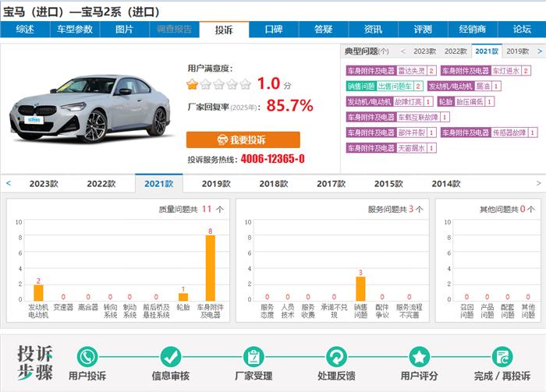Click the 用户评分 star step icon
The image size is (546, 392).
420,357
